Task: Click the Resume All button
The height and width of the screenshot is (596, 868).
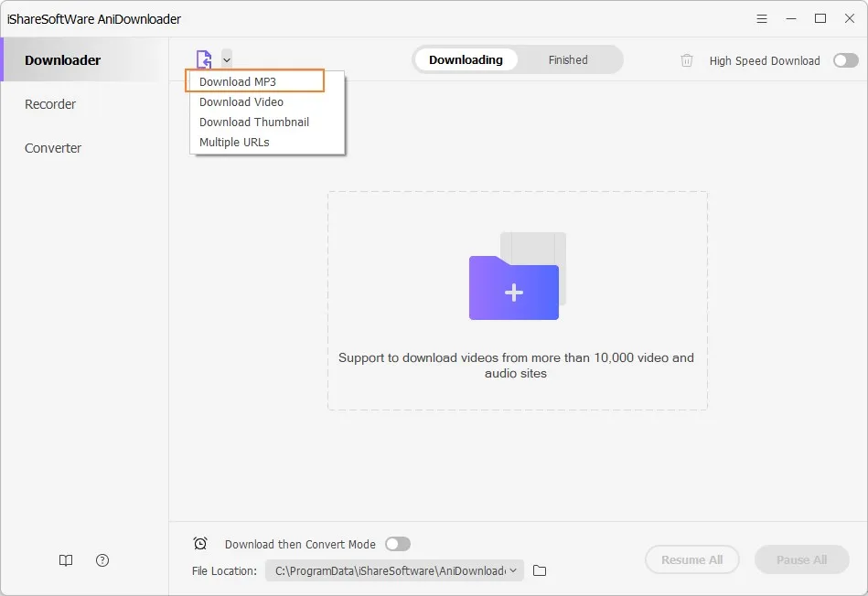Action: point(692,559)
